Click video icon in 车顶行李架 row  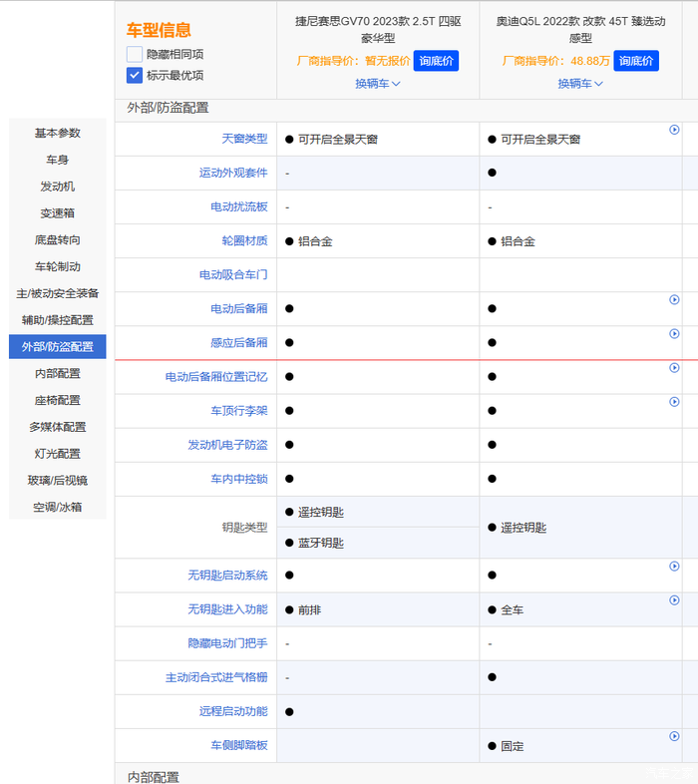[674, 402]
